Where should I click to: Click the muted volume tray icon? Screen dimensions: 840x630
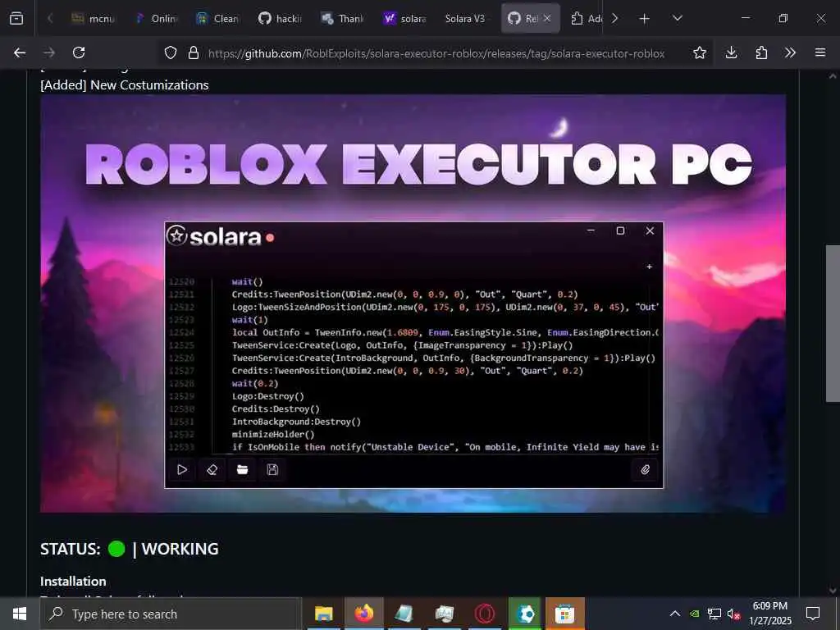tap(733, 614)
